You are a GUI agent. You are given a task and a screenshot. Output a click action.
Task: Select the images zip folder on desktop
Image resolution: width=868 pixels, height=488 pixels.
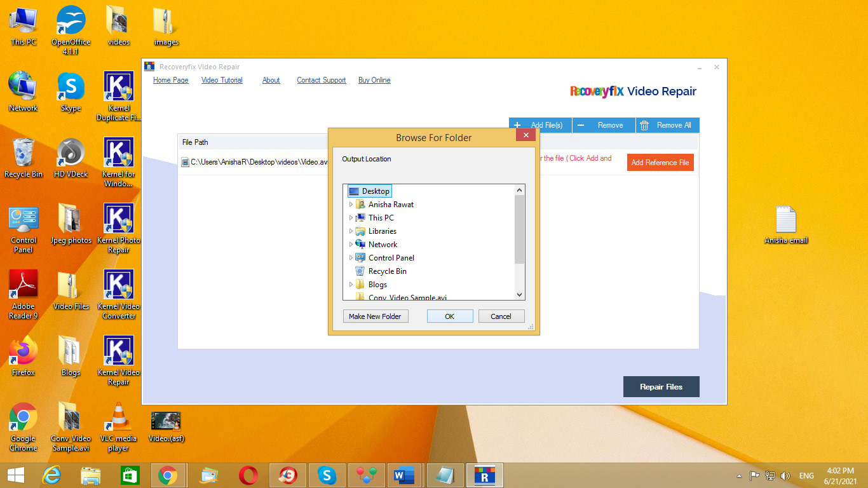pos(166,27)
